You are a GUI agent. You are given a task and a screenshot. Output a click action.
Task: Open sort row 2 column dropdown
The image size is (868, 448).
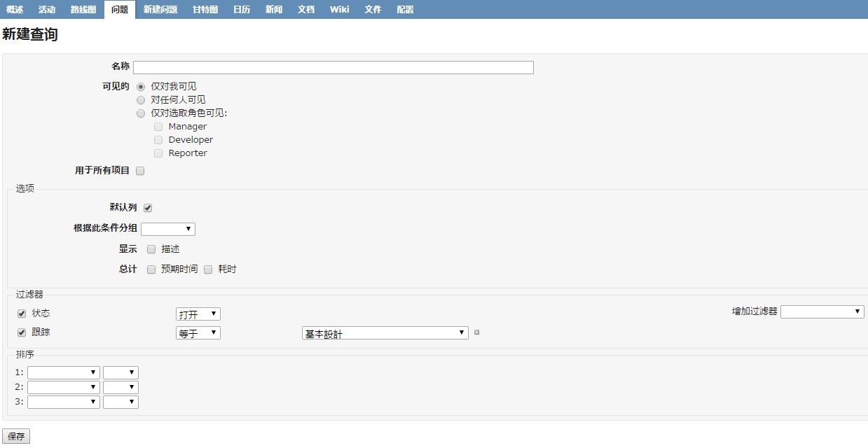[x=64, y=387]
